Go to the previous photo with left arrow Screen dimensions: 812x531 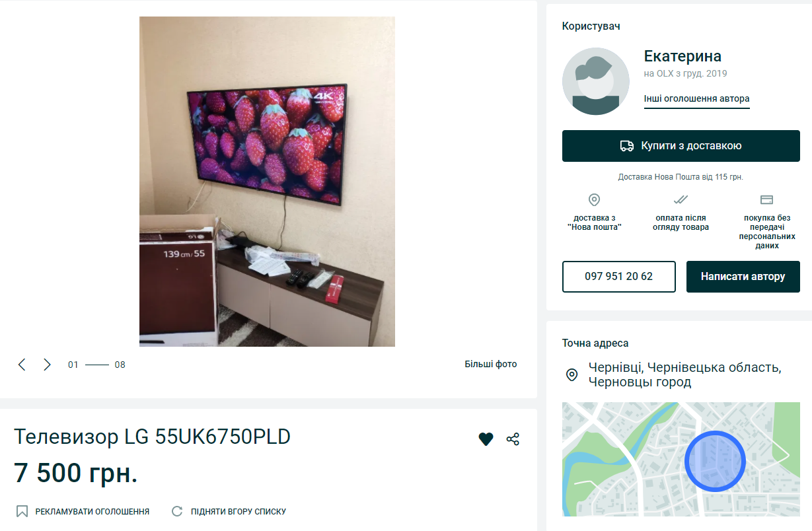[22, 365]
